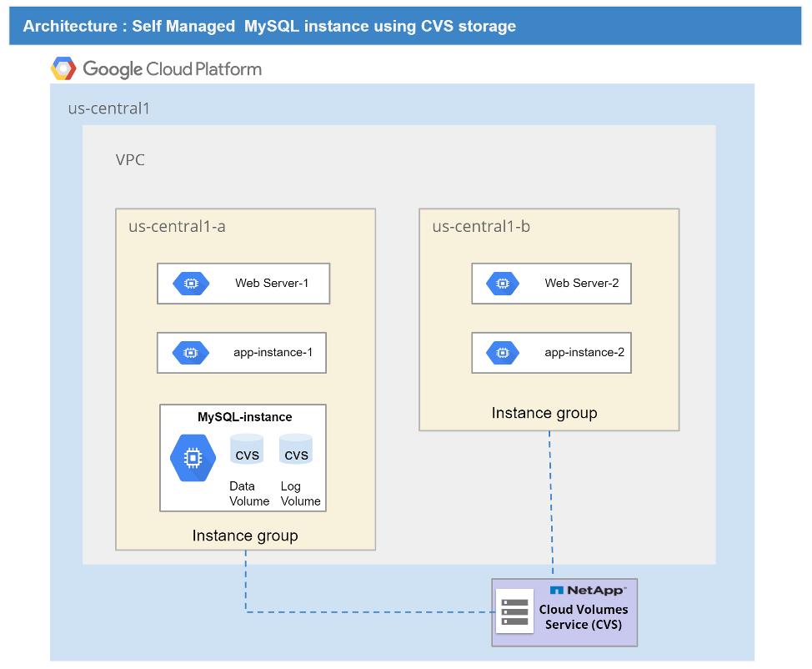Click the app-instance-1 compute engine icon
Viewport: 812px width, 669px height.
(191, 353)
